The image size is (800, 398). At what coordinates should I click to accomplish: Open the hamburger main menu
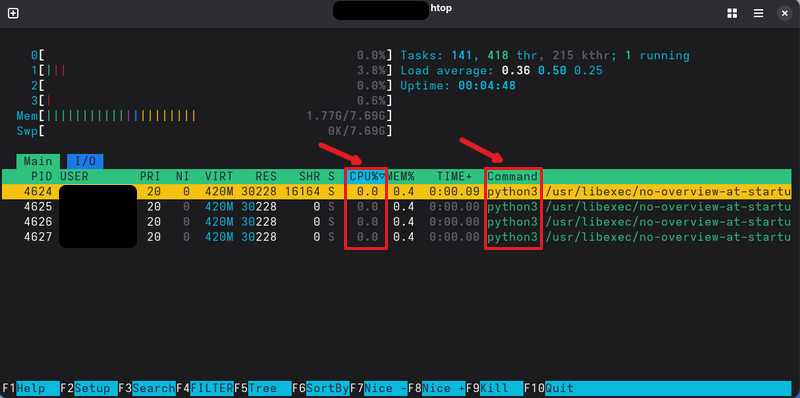pos(759,13)
